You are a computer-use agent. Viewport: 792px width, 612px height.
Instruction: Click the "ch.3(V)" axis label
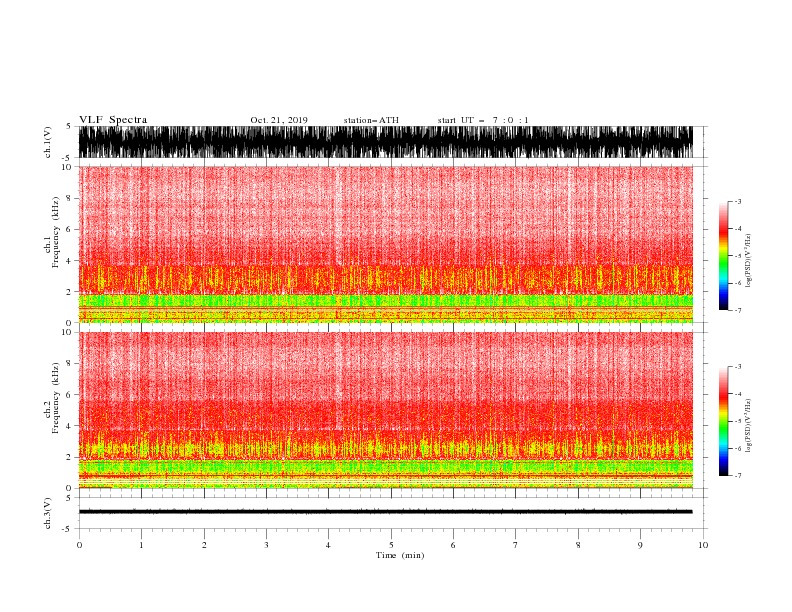[48, 513]
